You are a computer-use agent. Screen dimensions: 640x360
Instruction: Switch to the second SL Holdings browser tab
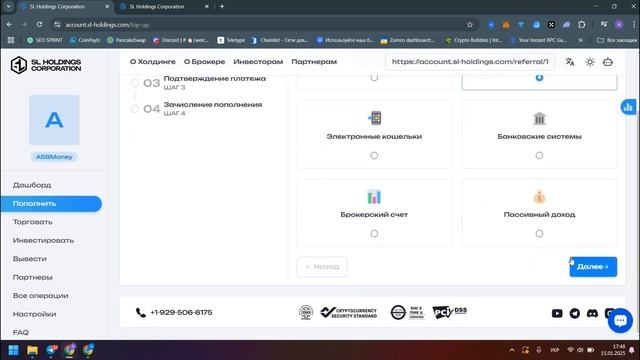pyautogui.click(x=164, y=7)
